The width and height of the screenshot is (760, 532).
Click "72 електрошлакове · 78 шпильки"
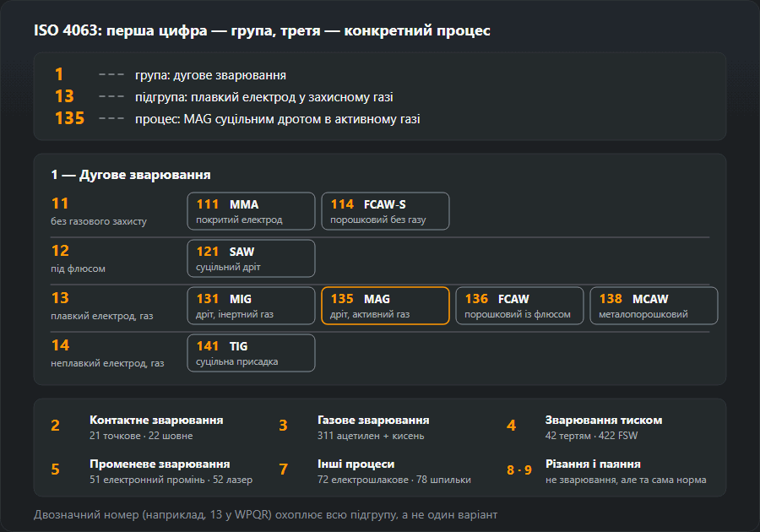[x=394, y=480]
